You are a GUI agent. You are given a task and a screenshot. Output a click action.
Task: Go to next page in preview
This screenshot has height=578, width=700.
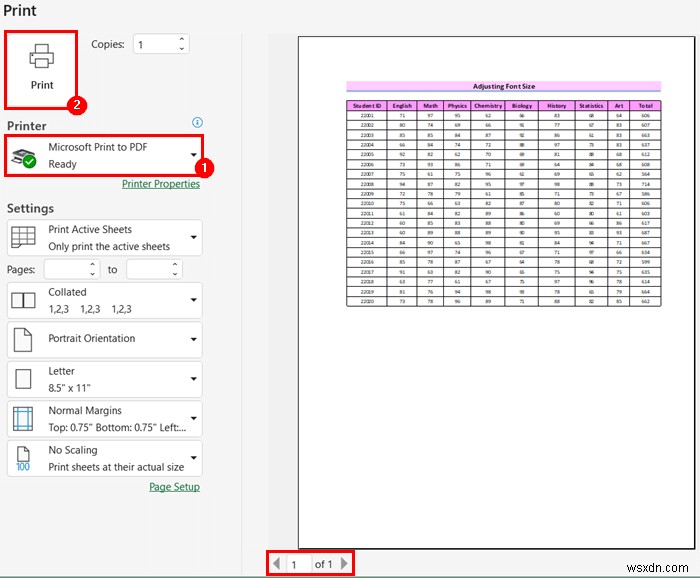[x=344, y=563]
